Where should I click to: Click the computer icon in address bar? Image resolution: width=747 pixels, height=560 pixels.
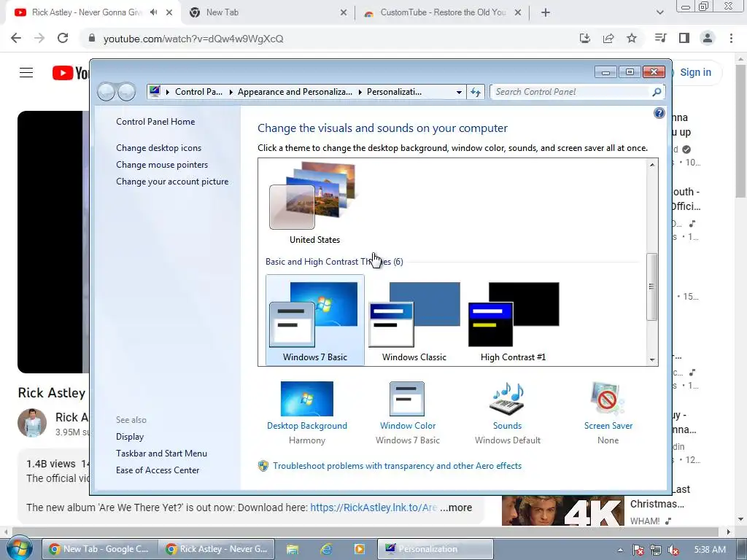(155, 91)
